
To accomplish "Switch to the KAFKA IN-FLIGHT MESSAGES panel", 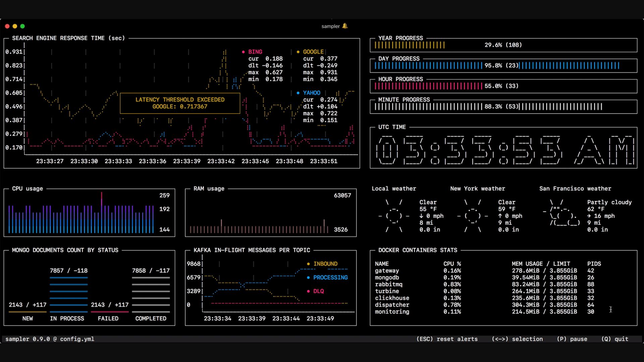I will [x=252, y=250].
